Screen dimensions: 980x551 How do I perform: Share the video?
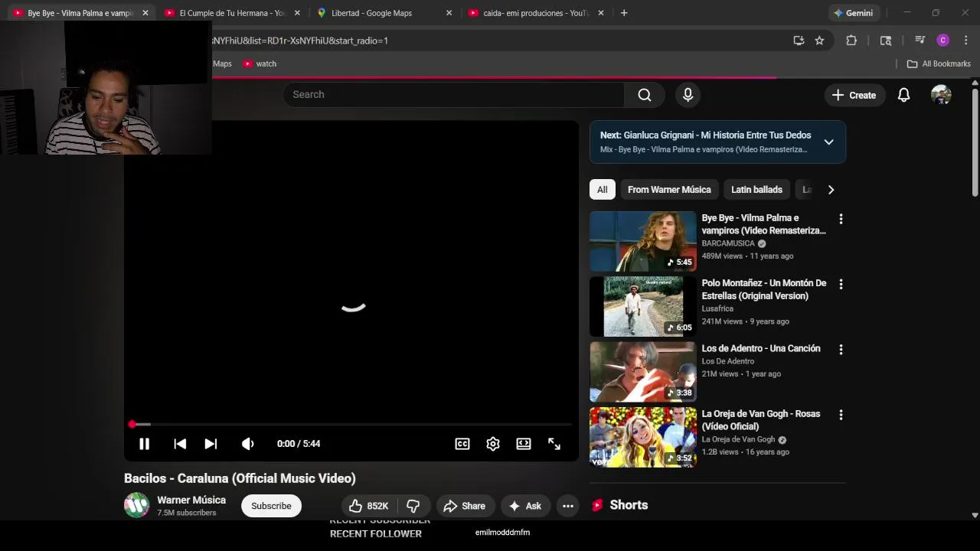click(465, 506)
